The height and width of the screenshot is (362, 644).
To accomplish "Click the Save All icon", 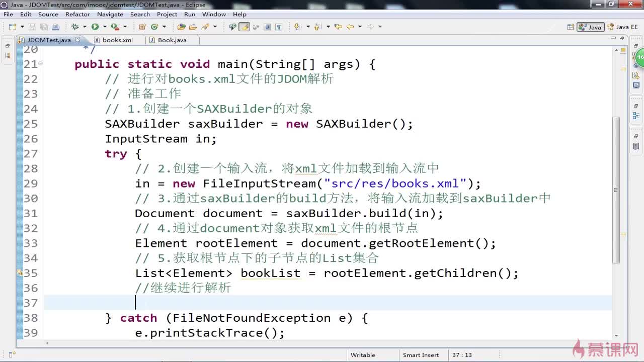I will point(44,27).
